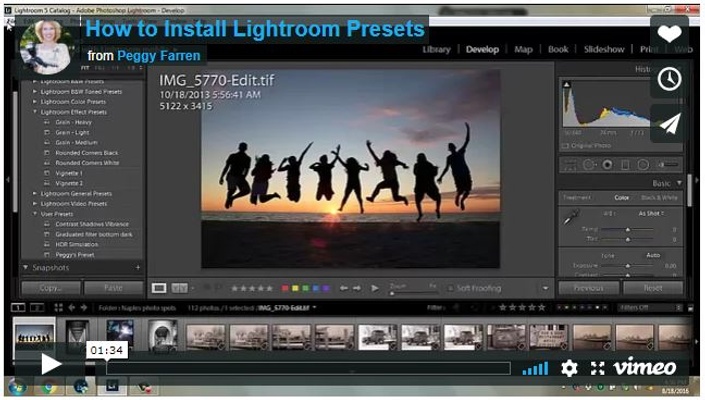Image resolution: width=705 pixels, height=400 pixels.
Task: Apply the Grain - Heavy preset
Action: pyautogui.click(x=73, y=122)
